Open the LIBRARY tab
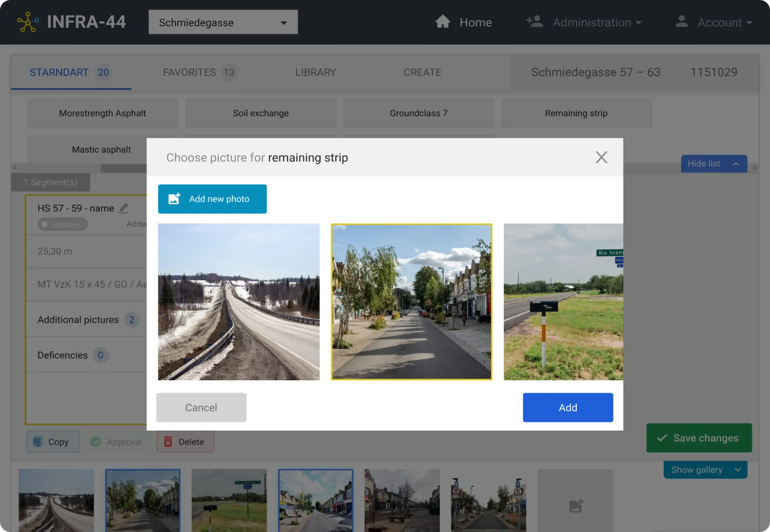 coord(316,72)
